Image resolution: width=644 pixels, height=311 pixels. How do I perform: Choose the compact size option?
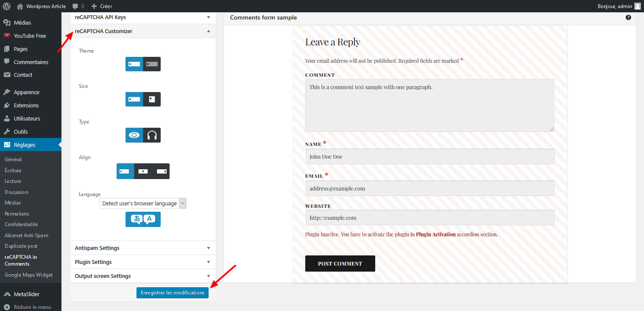152,99
